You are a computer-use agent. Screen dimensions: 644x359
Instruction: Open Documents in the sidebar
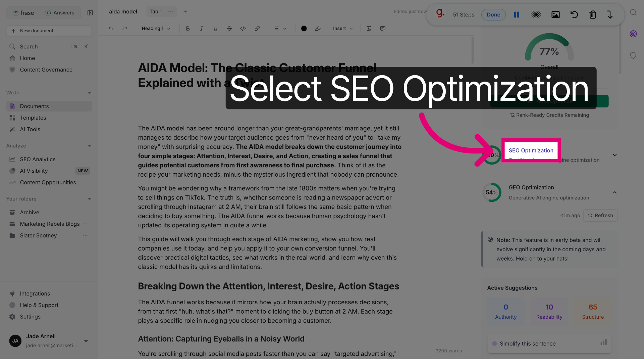49,106
